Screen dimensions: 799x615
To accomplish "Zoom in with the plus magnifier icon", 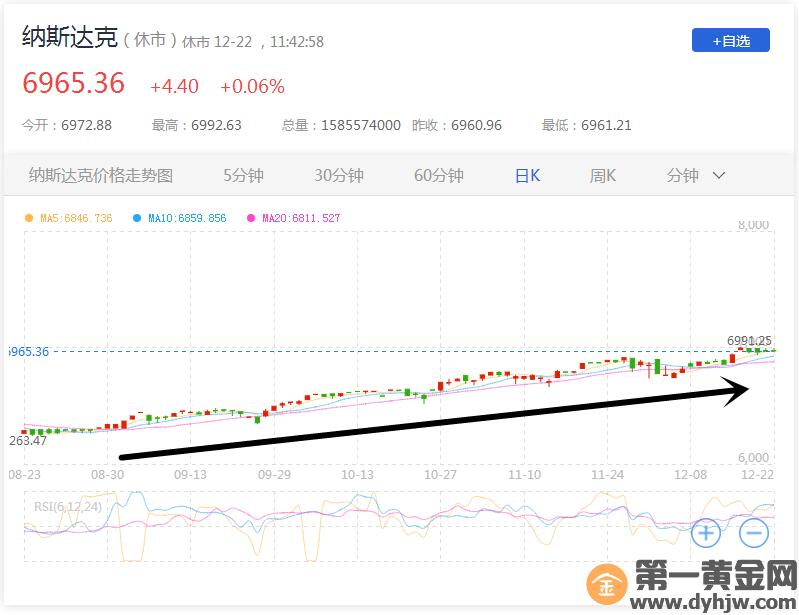I will tap(706, 533).
